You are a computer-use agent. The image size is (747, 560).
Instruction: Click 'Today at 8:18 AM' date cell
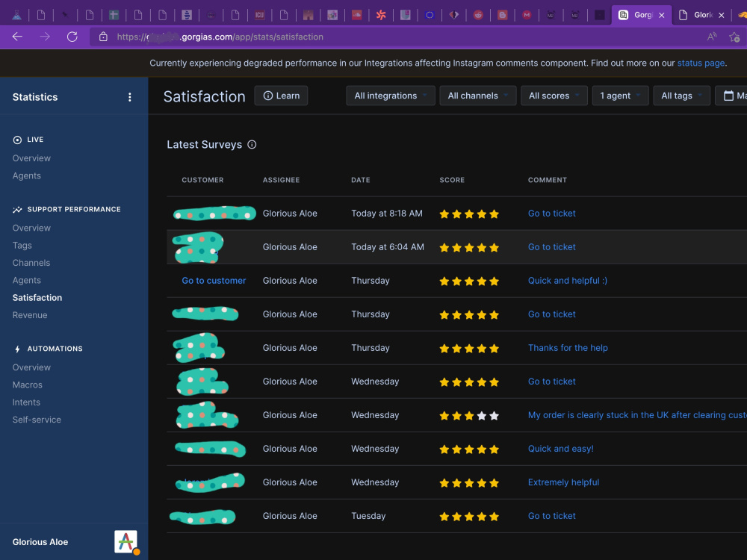coord(387,214)
